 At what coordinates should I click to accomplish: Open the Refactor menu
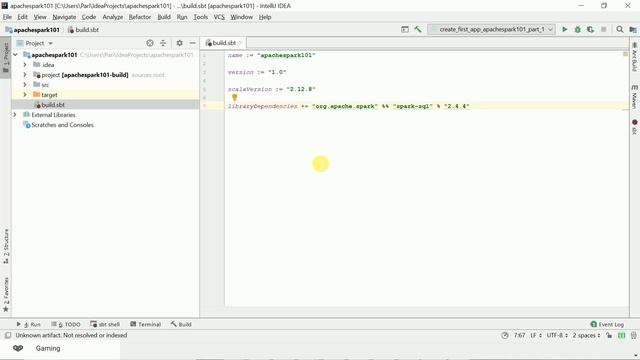click(x=140, y=17)
